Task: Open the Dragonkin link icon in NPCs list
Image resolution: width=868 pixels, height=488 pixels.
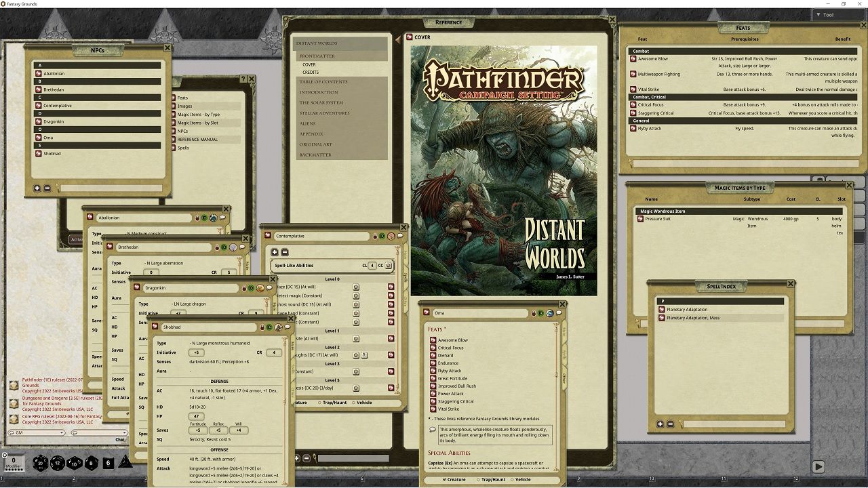Action: coord(39,121)
